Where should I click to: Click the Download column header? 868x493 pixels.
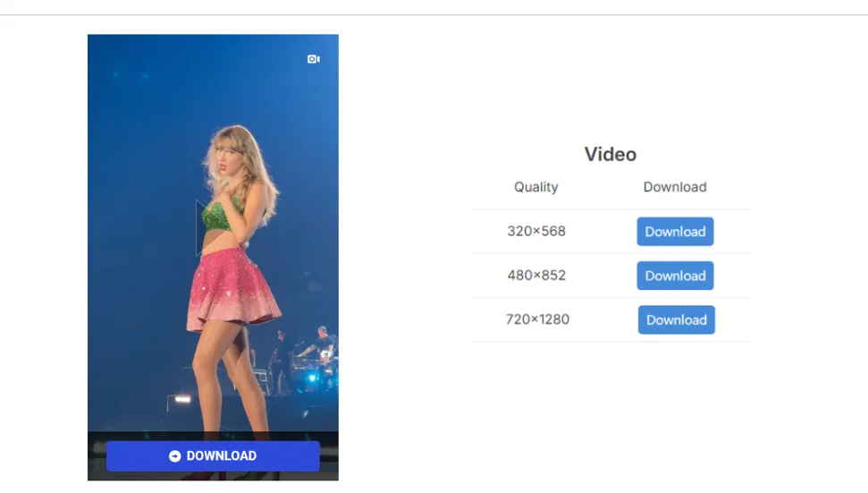pos(675,187)
